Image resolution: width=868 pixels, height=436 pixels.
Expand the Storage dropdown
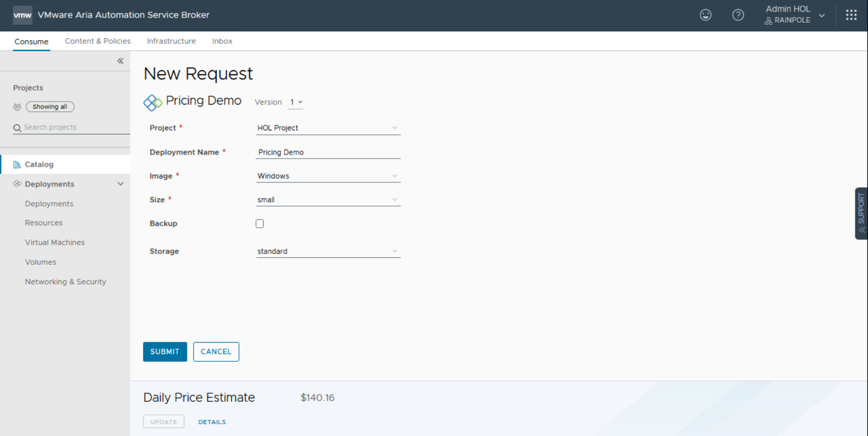pos(327,252)
